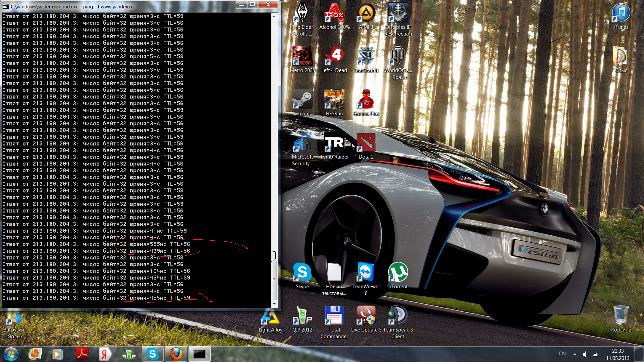Open the TeamViewer 8 desktop icon
This screenshot has height=362, width=644.
pos(366,272)
